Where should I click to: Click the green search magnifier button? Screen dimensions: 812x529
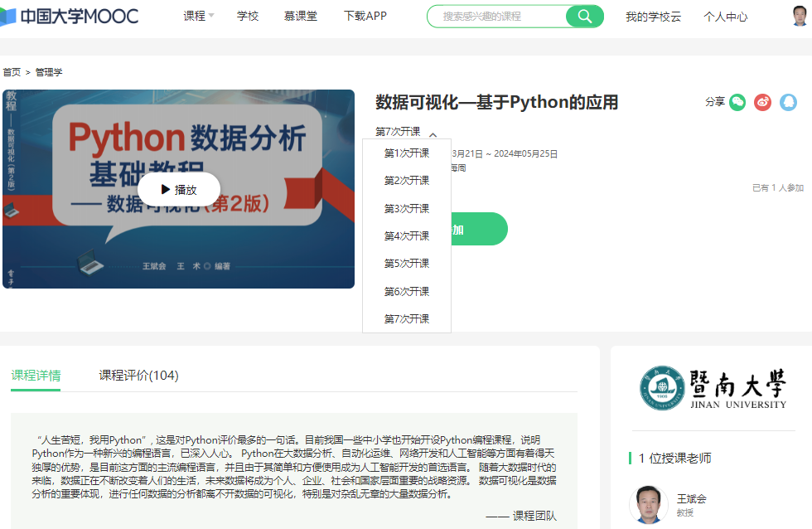pyautogui.click(x=585, y=16)
